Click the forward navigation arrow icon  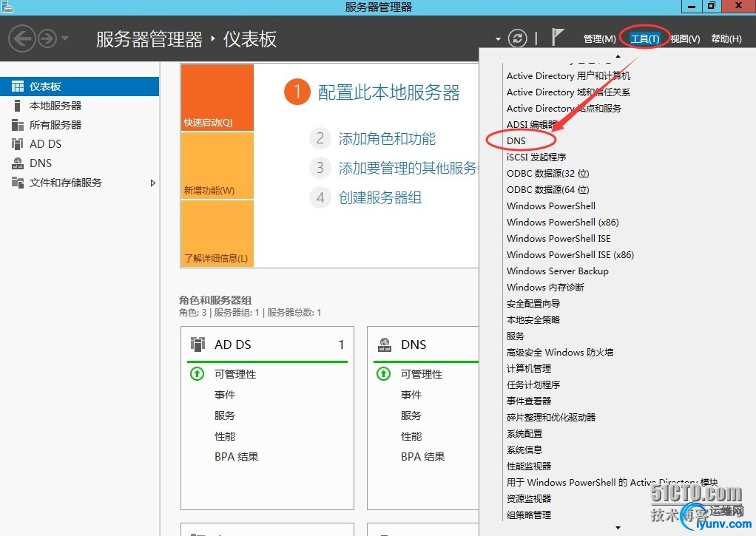pyautogui.click(x=47, y=38)
